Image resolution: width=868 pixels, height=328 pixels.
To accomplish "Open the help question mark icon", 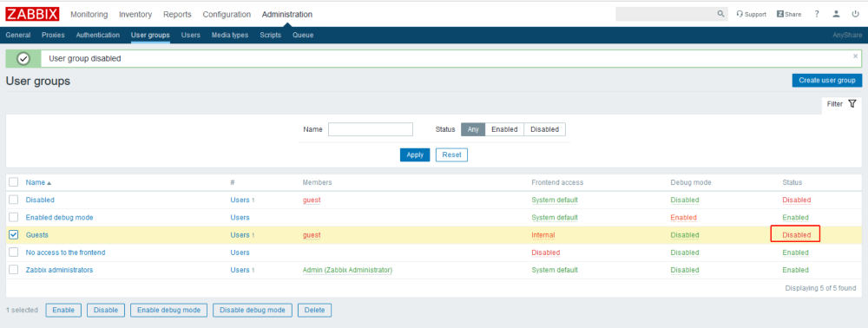I will (817, 15).
